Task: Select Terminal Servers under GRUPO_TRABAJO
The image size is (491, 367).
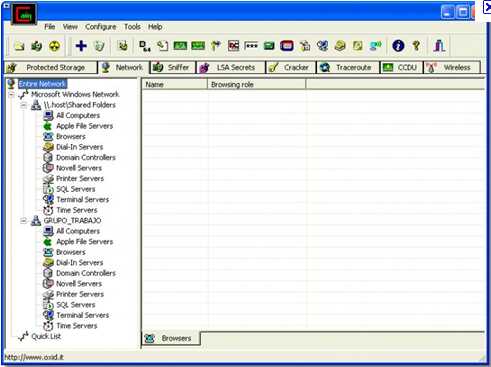Action: point(83,315)
